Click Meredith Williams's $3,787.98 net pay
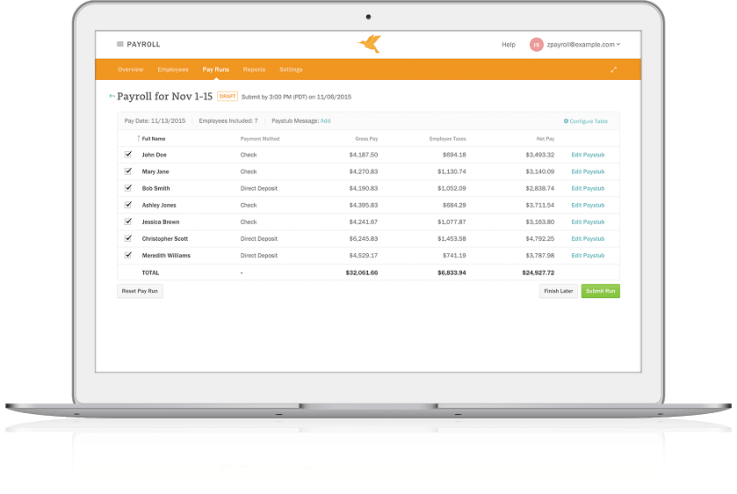This screenshot has height=494, width=737. click(540, 256)
